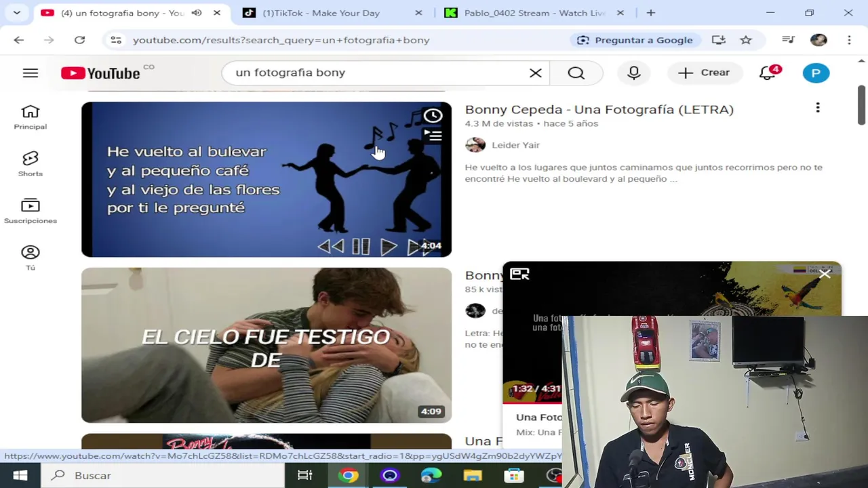Click the Leider Yair channel avatar
The width and height of the screenshot is (868, 488).
pyautogui.click(x=475, y=145)
